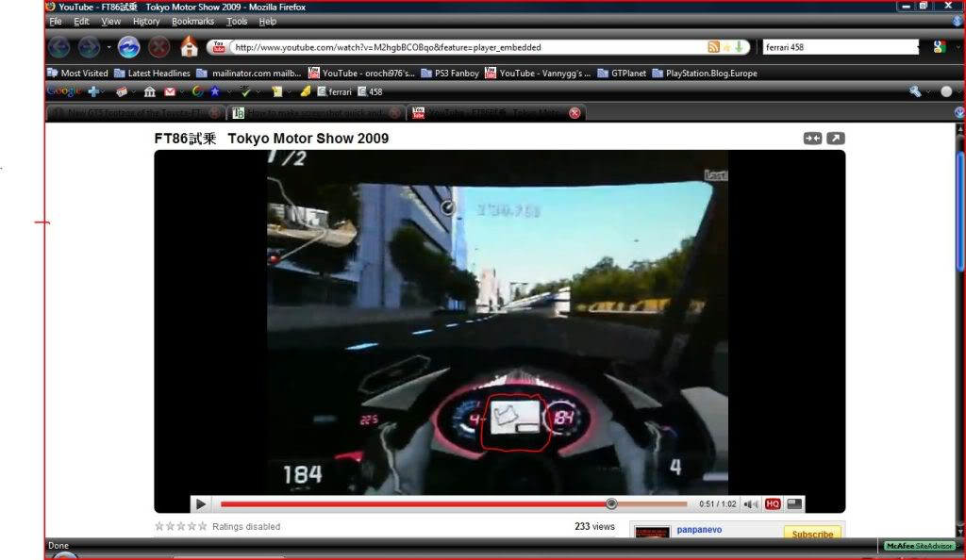Screen dimensions: 966x560
Task: Expand the spell check dropdown arrow
Action: (x=258, y=92)
